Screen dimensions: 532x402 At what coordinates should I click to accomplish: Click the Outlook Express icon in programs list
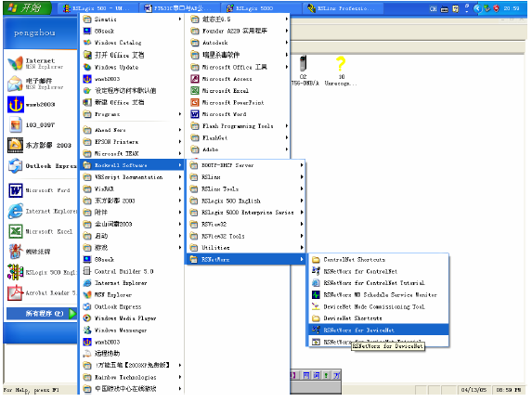tap(87, 306)
